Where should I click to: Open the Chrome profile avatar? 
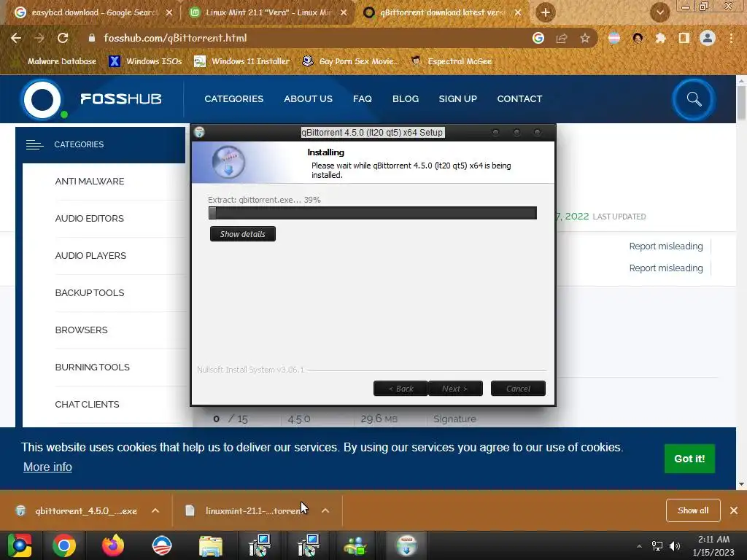[x=708, y=38]
